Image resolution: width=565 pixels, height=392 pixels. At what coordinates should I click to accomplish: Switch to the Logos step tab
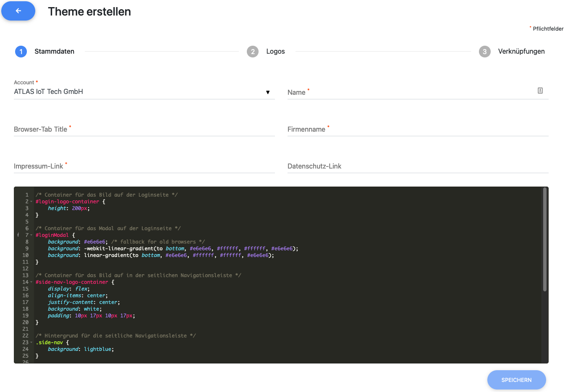pos(275,52)
